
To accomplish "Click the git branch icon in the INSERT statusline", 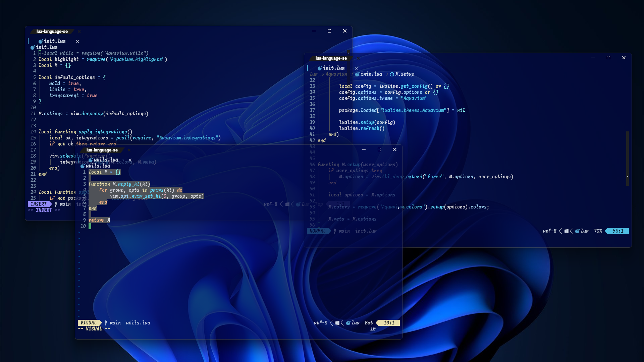I will (x=56, y=204).
